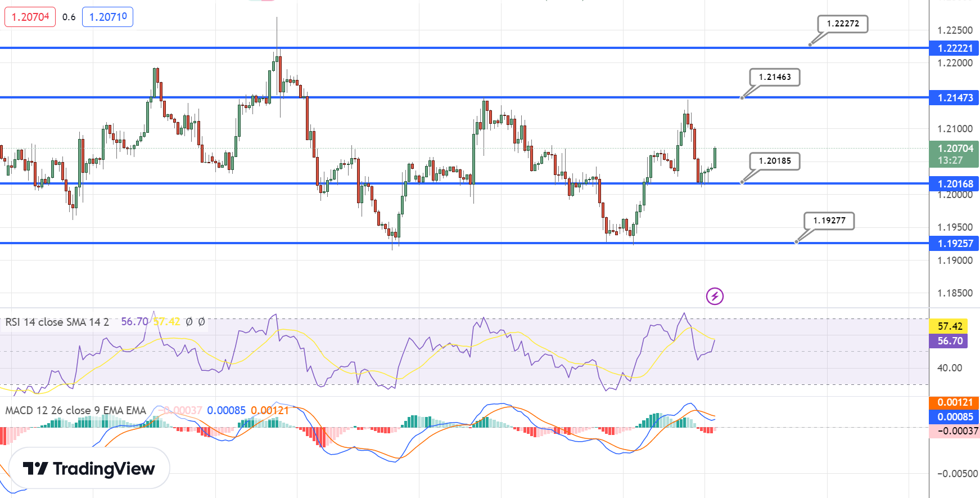
Task: Click the blue 0.00085 MACD axis label
Action: pos(954,417)
